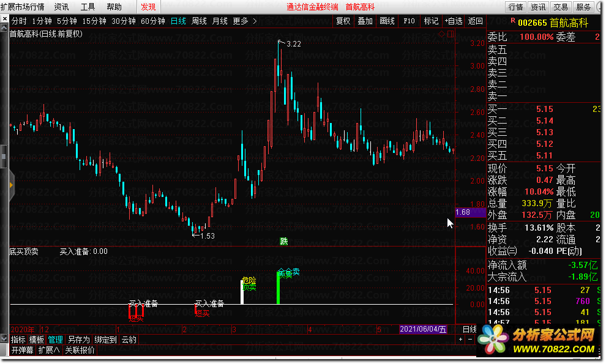Click the 管理 manage tab
The image size is (606, 364).
pyautogui.click(x=55, y=340)
